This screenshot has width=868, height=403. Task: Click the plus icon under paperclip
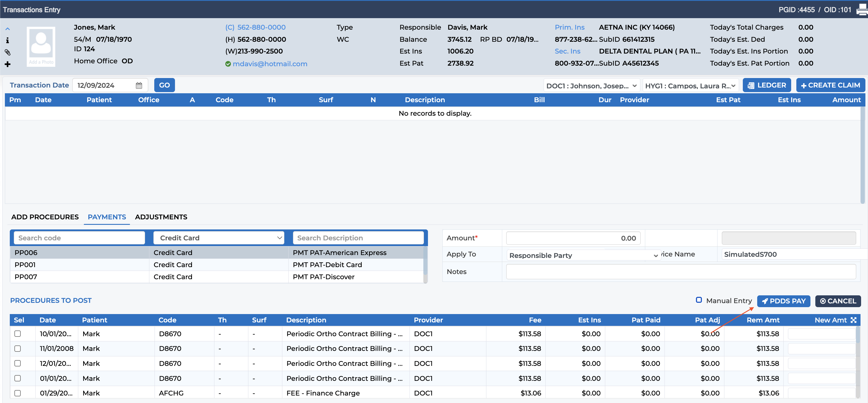coord(7,64)
